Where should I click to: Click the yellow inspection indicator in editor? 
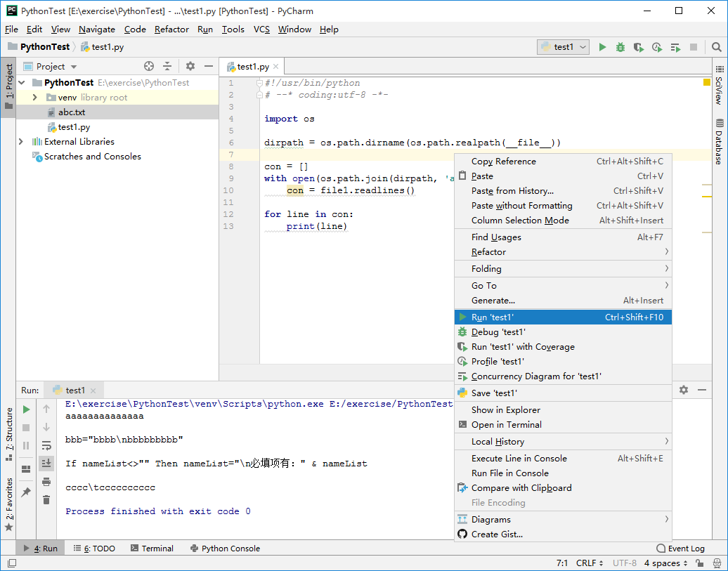point(707,82)
